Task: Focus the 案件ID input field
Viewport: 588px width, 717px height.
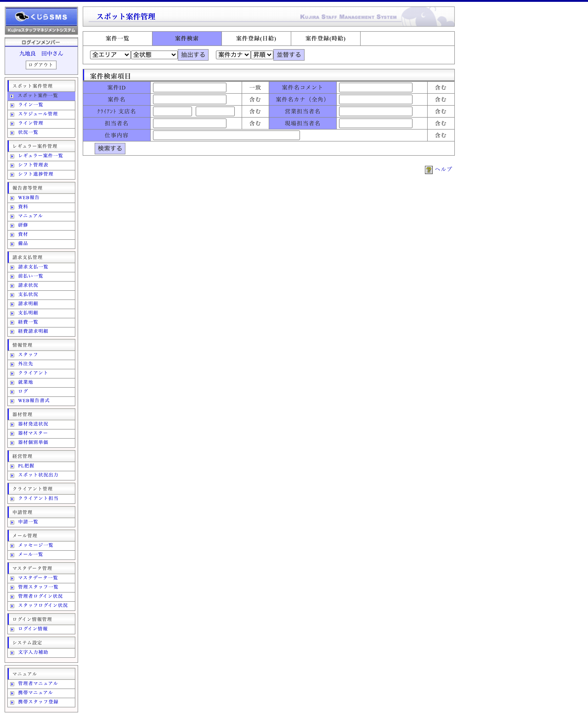Action: coord(189,88)
